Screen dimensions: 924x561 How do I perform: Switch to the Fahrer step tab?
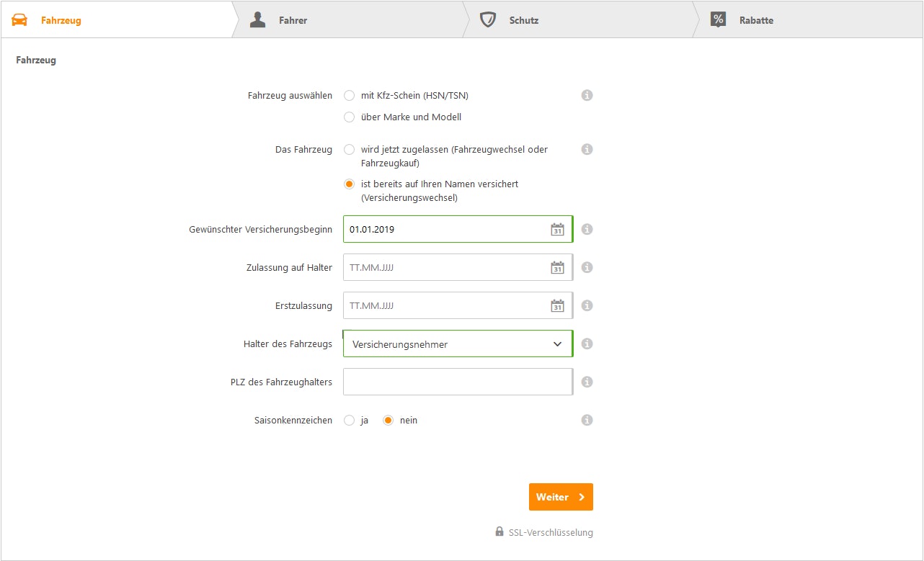click(293, 20)
